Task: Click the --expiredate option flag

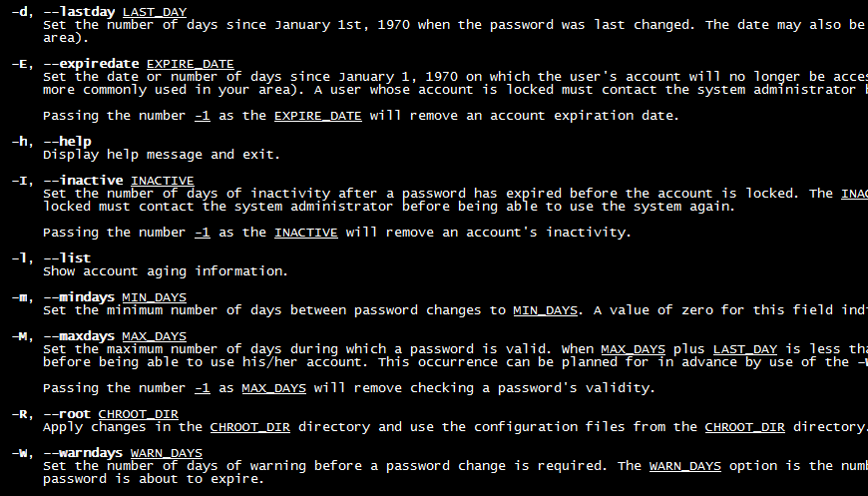Action: coord(92,64)
